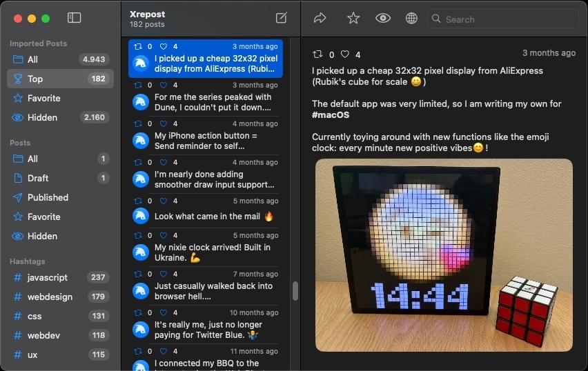The image size is (588, 371).
Task: Toggle the sidebar panel icon
Action: pyautogui.click(x=75, y=18)
